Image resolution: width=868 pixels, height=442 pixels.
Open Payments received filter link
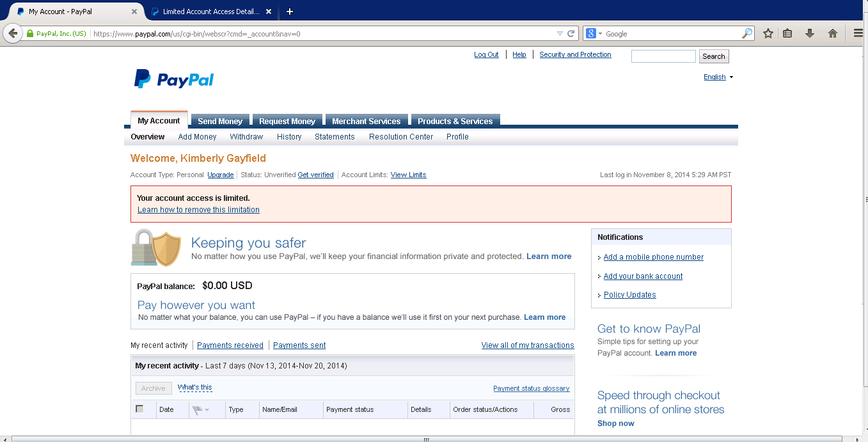point(230,345)
